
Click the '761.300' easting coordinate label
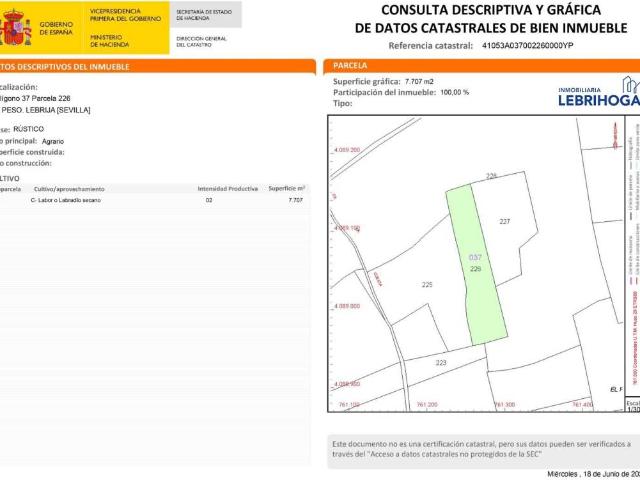click(x=505, y=405)
